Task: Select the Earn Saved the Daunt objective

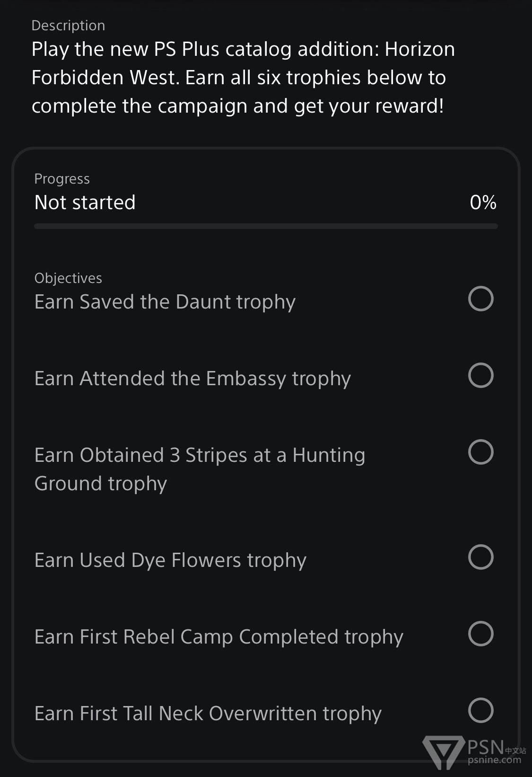Action: (165, 302)
